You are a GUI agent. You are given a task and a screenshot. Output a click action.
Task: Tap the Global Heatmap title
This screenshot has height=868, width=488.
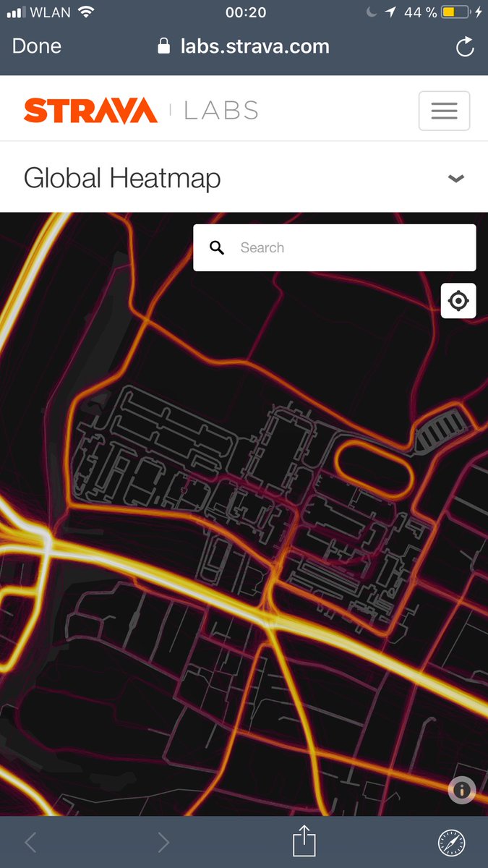point(122,178)
